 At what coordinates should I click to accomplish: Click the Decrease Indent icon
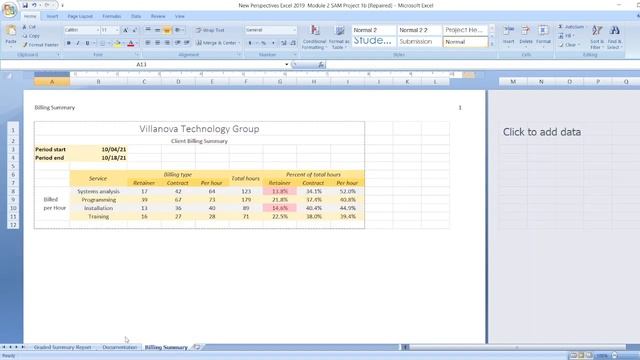point(178,43)
